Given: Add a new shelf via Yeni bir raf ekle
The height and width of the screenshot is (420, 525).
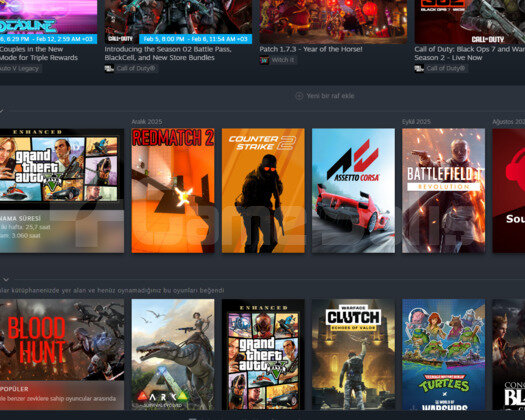Looking at the screenshot, I should click(x=325, y=96).
